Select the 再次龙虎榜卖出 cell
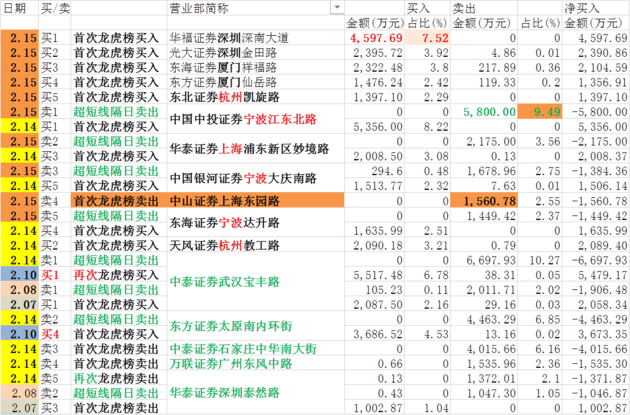The width and height of the screenshot is (630, 415). (x=119, y=378)
